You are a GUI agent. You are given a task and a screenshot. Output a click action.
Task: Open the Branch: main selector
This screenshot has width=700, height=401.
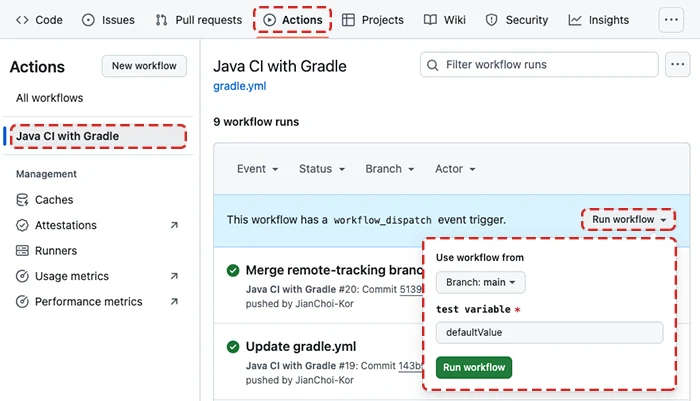[x=480, y=282]
